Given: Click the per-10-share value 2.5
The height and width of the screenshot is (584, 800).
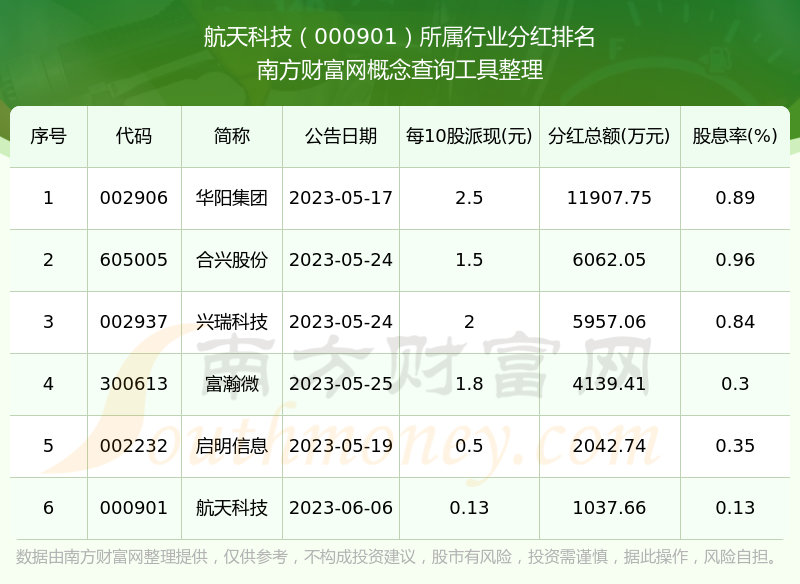Looking at the screenshot, I should tap(469, 198).
